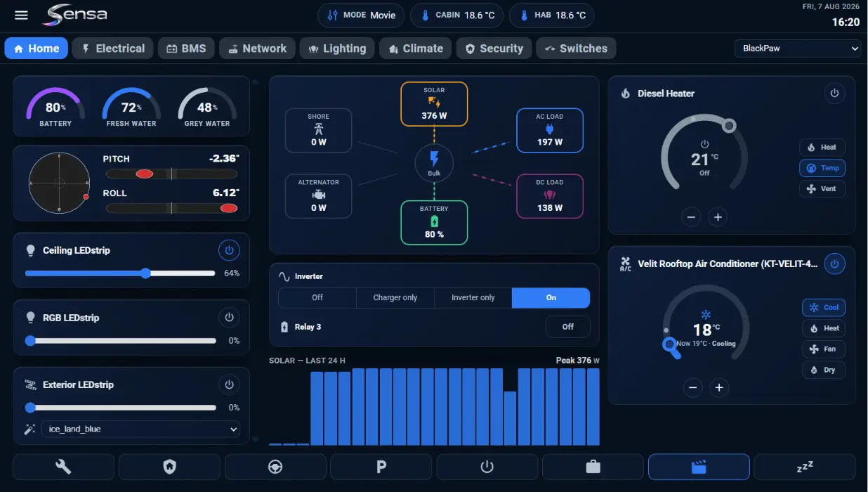Click the DC Load node

tap(550, 196)
